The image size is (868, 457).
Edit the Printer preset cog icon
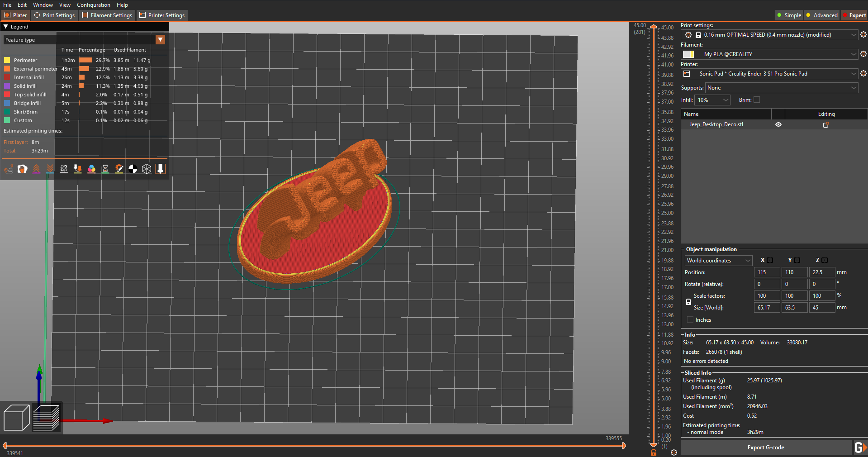(x=863, y=73)
